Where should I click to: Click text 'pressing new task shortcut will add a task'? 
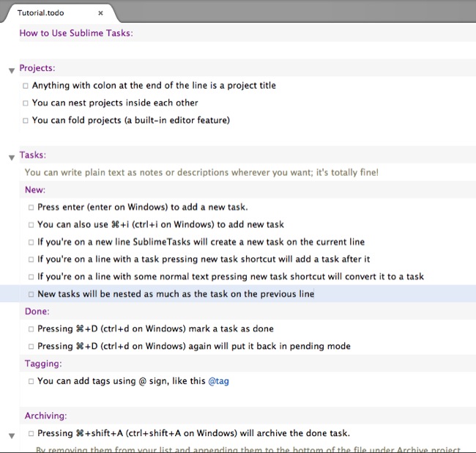tap(251, 259)
